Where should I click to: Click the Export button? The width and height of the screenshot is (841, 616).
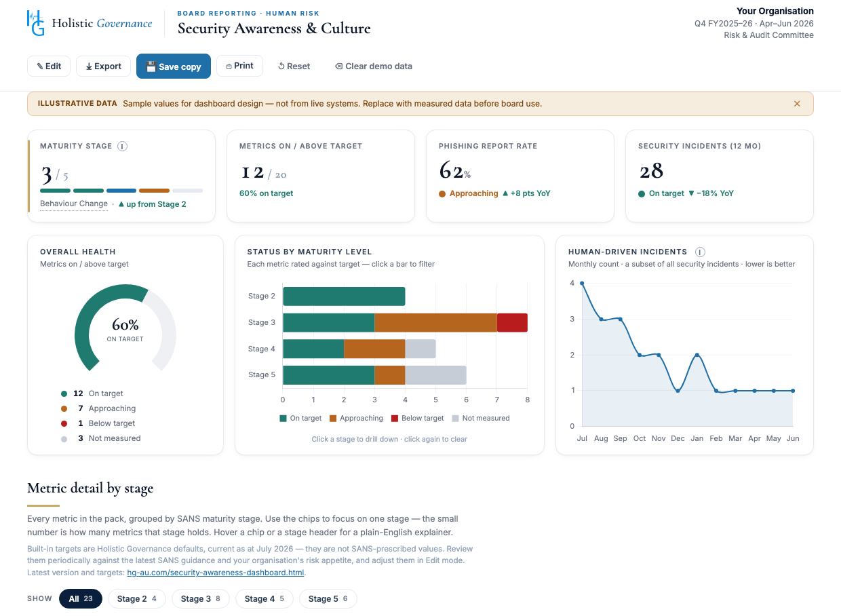(103, 66)
